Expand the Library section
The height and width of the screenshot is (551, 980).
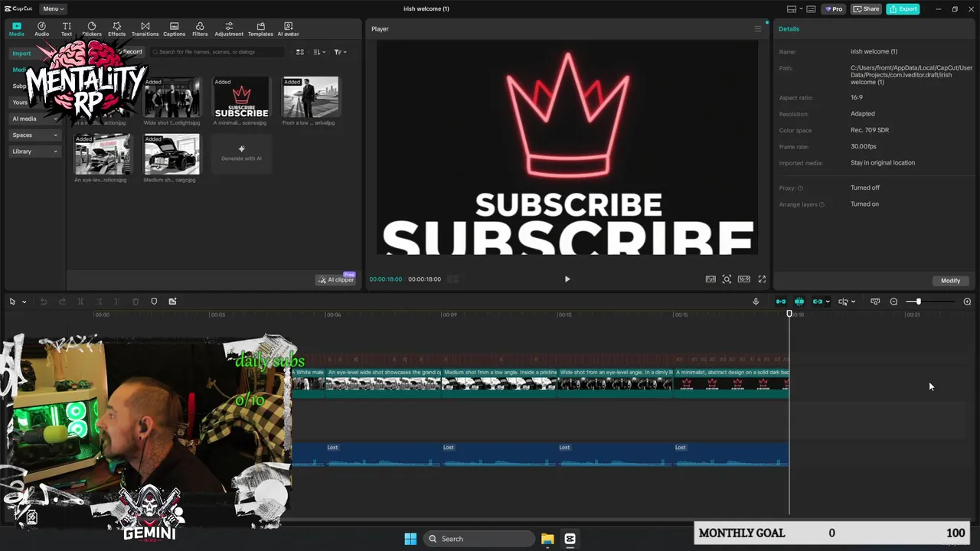click(34, 152)
